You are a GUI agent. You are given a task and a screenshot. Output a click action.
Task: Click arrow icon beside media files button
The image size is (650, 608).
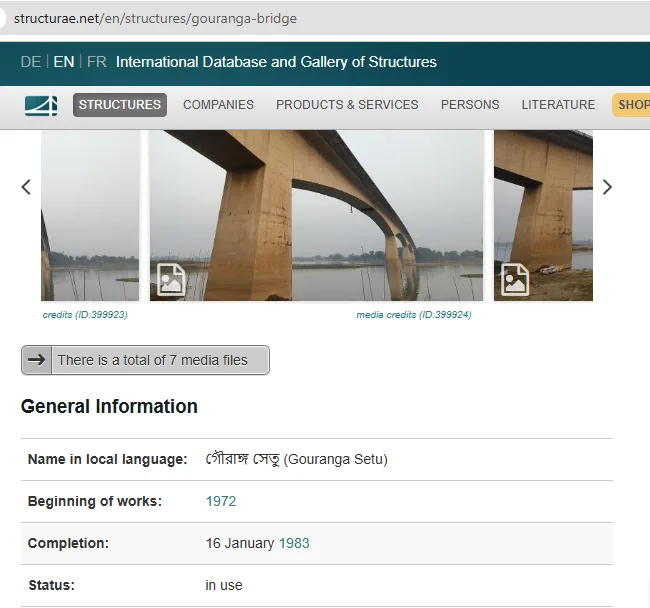tap(36, 360)
